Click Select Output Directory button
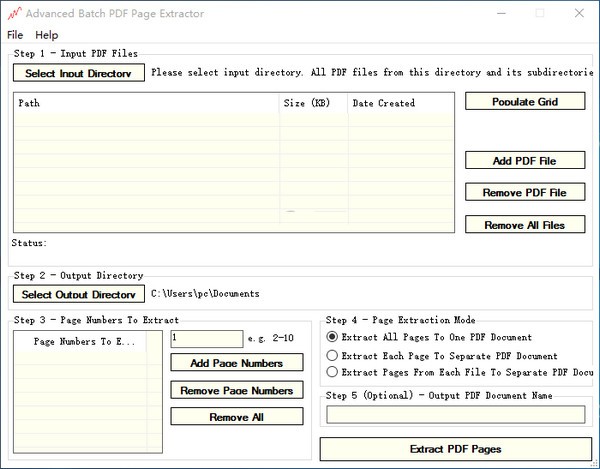Viewport: 600px width, 469px height. (x=79, y=294)
